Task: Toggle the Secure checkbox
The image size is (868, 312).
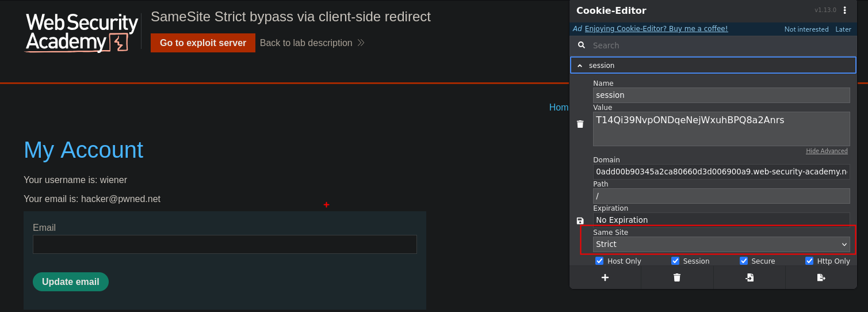Action: pos(744,261)
